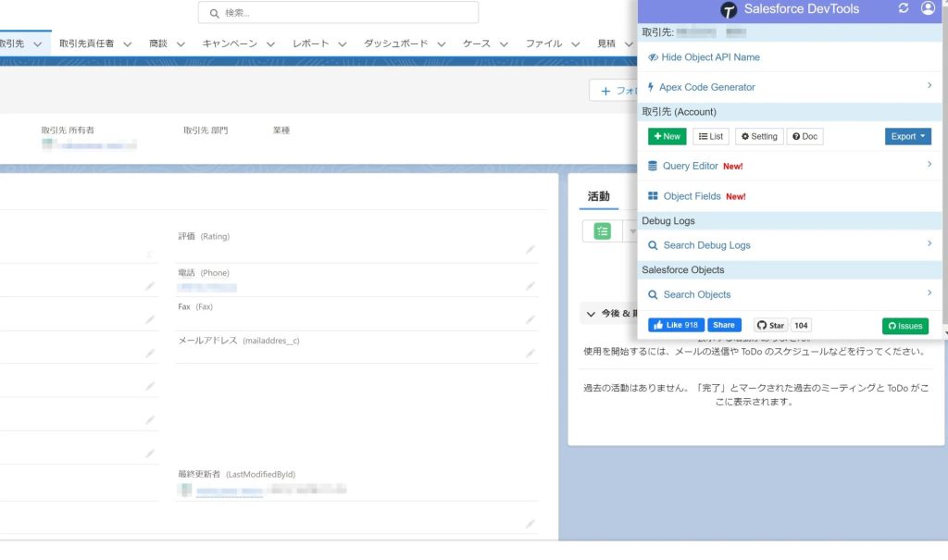Open the キャンペーン dropdown chevron
This screenshot has height=560, width=948.
coord(271,44)
